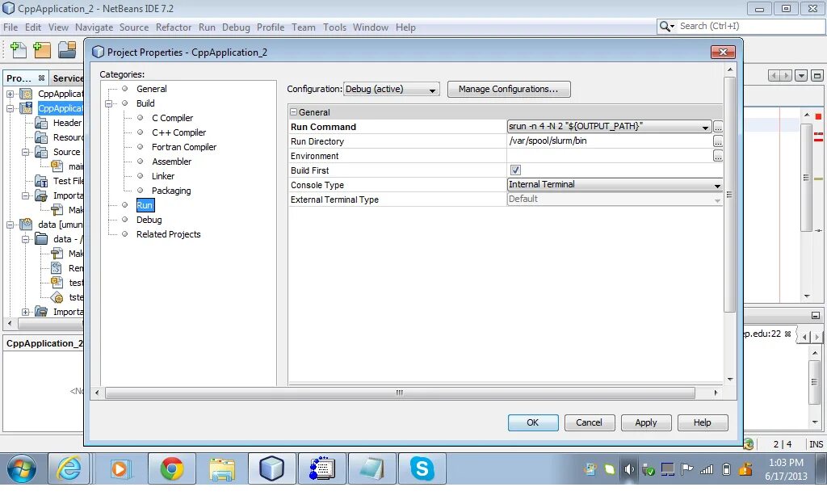Click Manage Configurations button

point(509,89)
